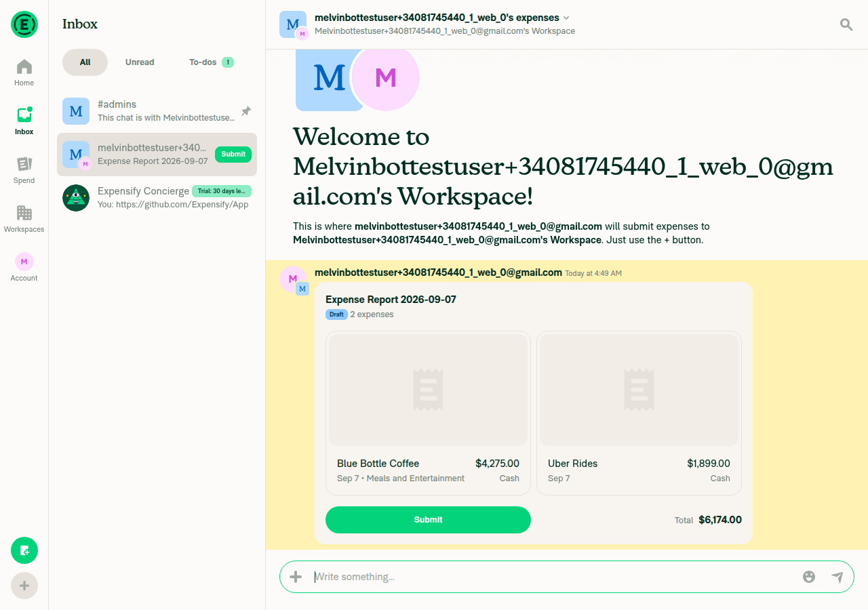Click the large pink M user avatar
This screenshot has height=610, width=868.
(x=385, y=78)
